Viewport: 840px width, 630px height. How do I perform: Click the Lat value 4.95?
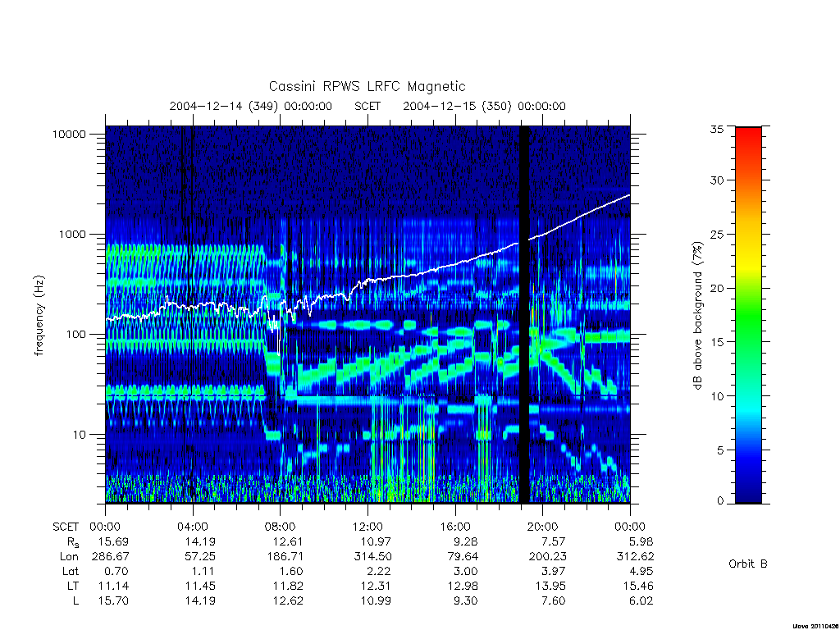[x=641, y=572]
